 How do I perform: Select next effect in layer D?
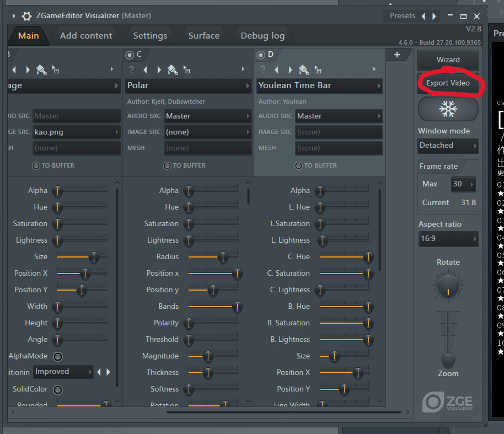coord(290,69)
